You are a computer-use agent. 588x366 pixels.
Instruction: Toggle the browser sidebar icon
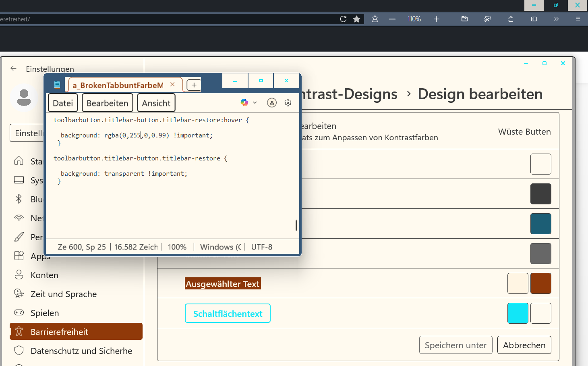[534, 19]
